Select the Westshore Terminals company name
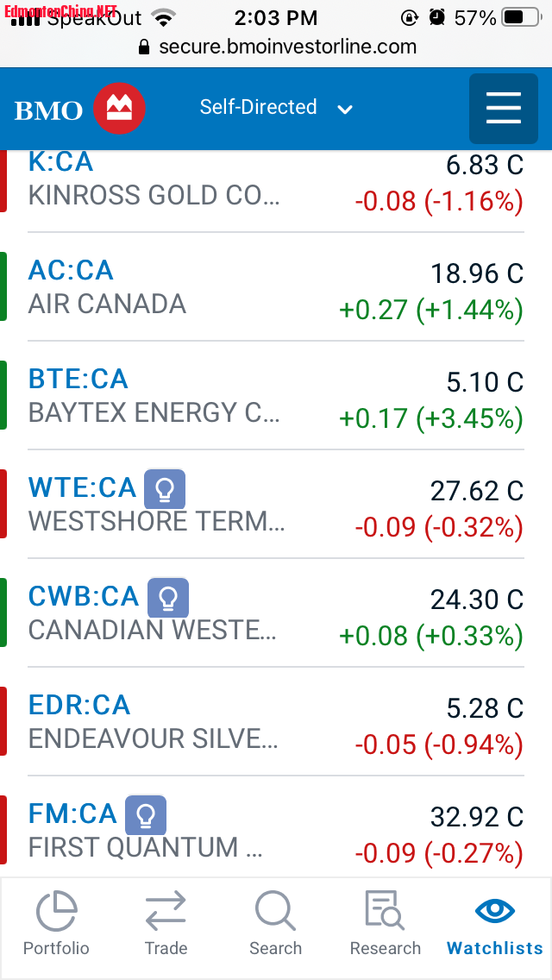Image resolution: width=552 pixels, height=980 pixels. coord(155,521)
